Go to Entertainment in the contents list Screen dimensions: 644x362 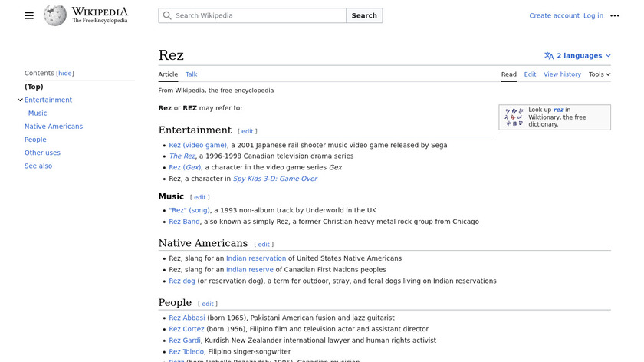click(48, 100)
